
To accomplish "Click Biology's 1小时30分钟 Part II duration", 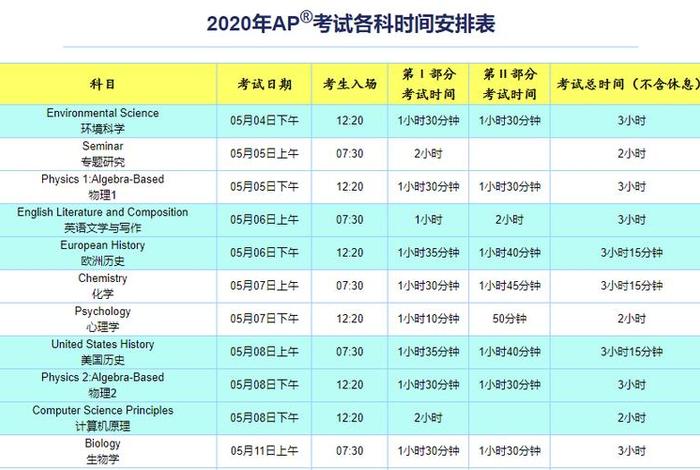I will pyautogui.click(x=509, y=451).
